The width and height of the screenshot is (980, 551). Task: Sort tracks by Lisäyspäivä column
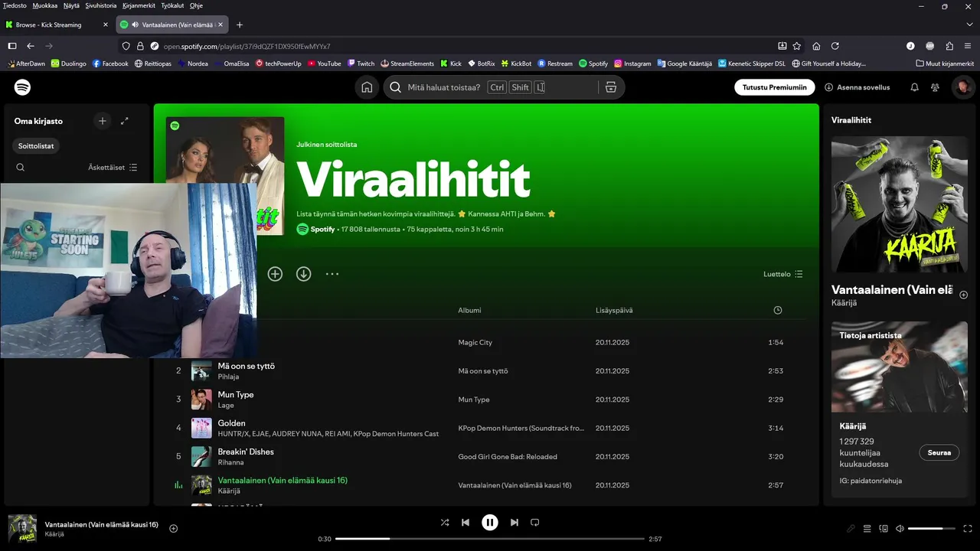[614, 310]
